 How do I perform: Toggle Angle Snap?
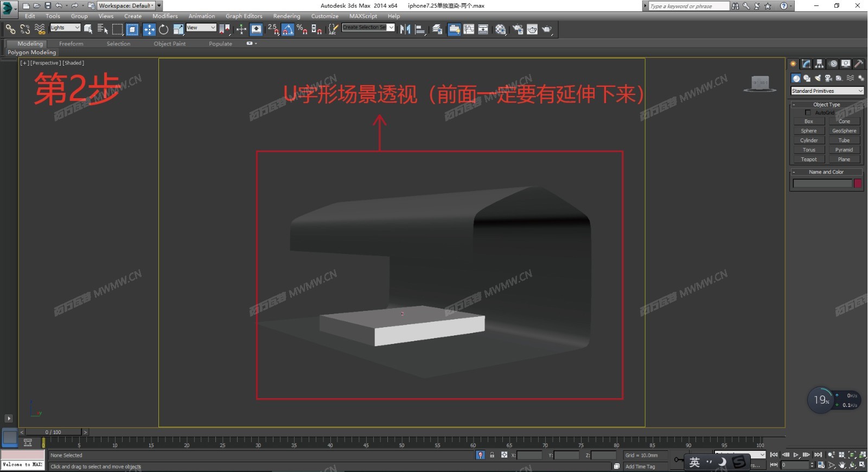pos(288,29)
